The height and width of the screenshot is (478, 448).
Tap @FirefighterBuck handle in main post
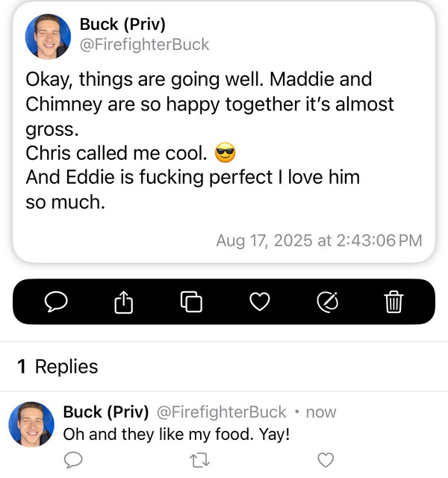144,45
